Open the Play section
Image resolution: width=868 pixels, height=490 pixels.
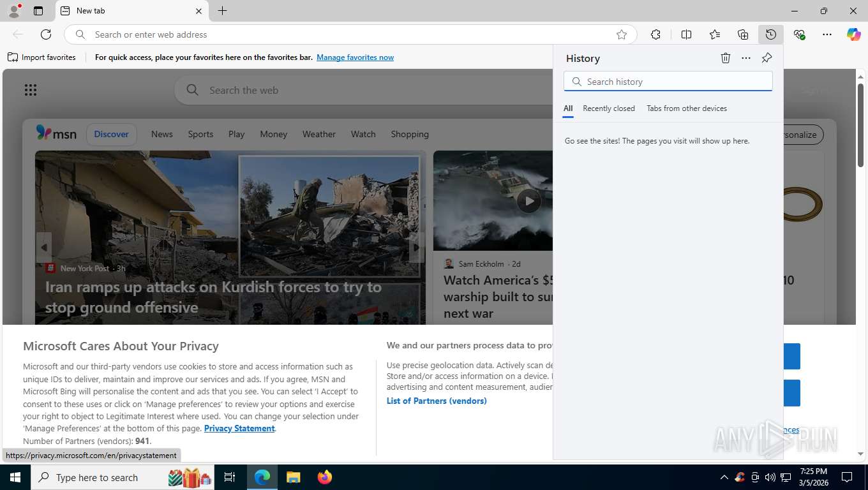tap(236, 134)
